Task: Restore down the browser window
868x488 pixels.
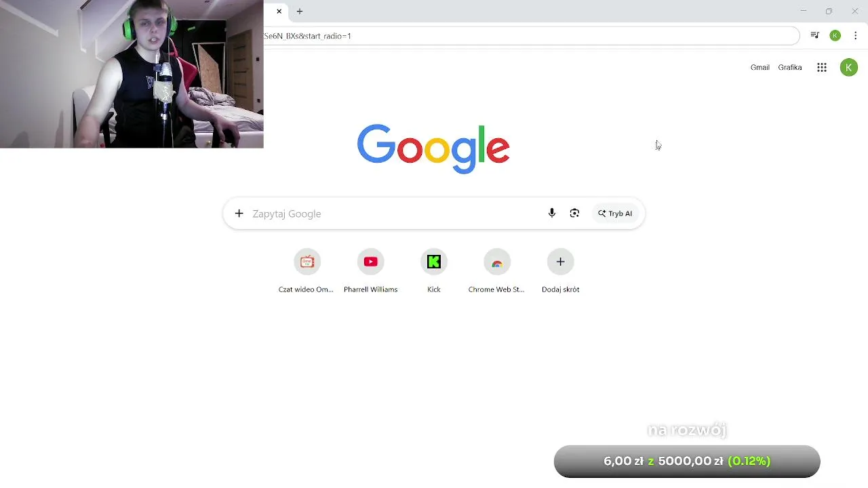Action: pos(829,12)
